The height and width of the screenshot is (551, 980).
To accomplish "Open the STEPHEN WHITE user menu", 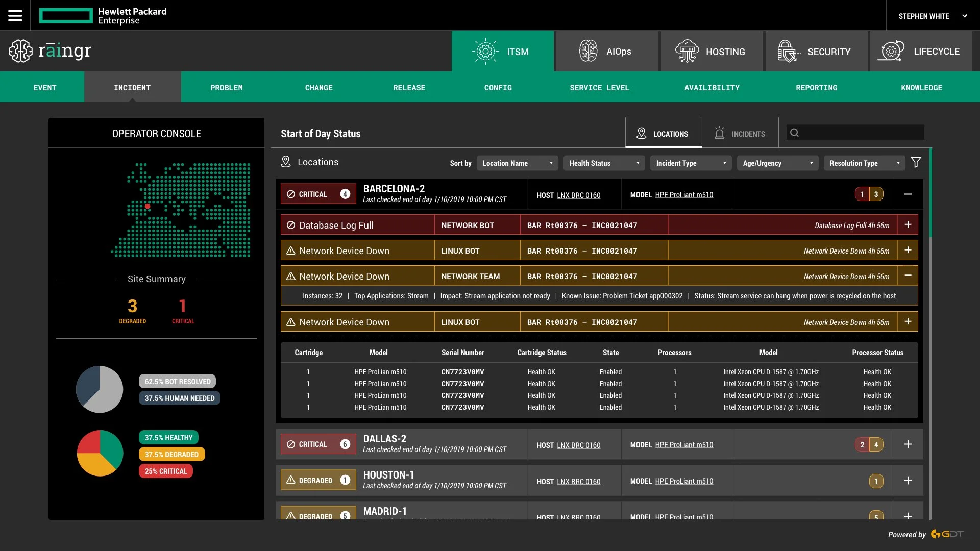I will click(x=932, y=16).
